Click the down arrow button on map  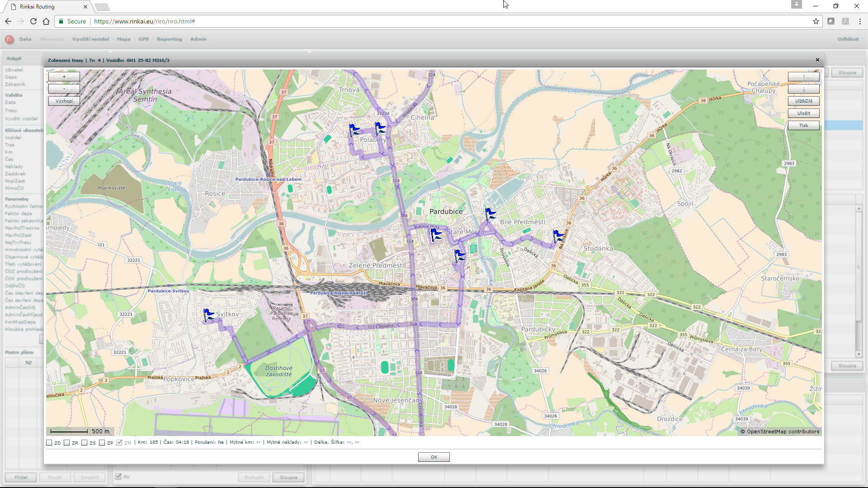coord(803,89)
